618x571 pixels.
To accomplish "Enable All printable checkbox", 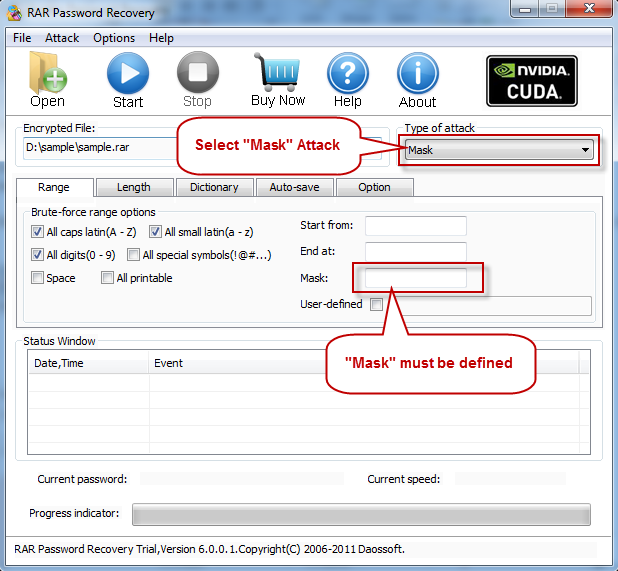I will 107,277.
